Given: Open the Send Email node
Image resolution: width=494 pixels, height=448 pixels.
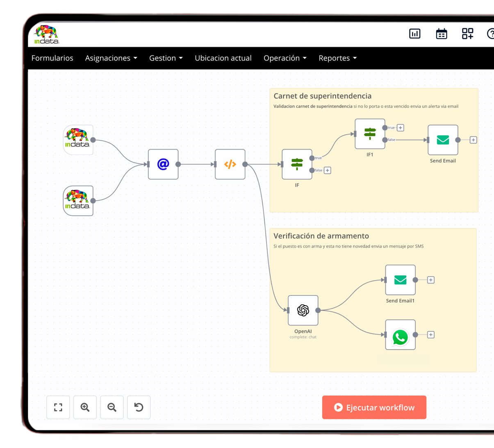Looking at the screenshot, I should (443, 140).
